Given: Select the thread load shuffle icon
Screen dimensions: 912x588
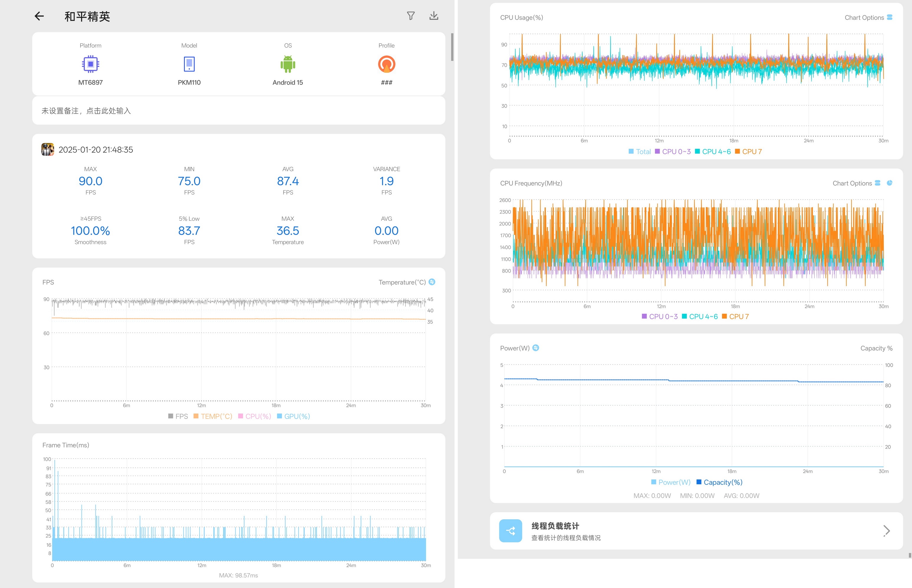Looking at the screenshot, I should [511, 531].
